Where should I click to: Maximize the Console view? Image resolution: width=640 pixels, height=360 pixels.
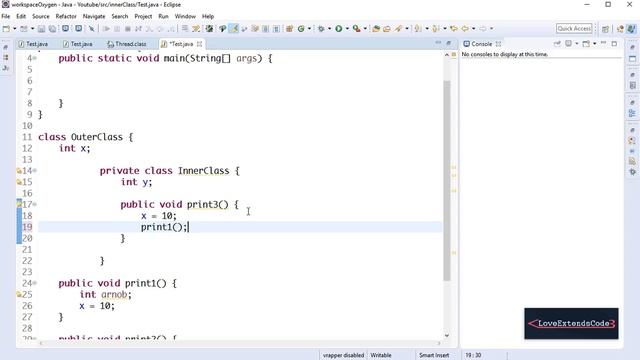pos(614,43)
